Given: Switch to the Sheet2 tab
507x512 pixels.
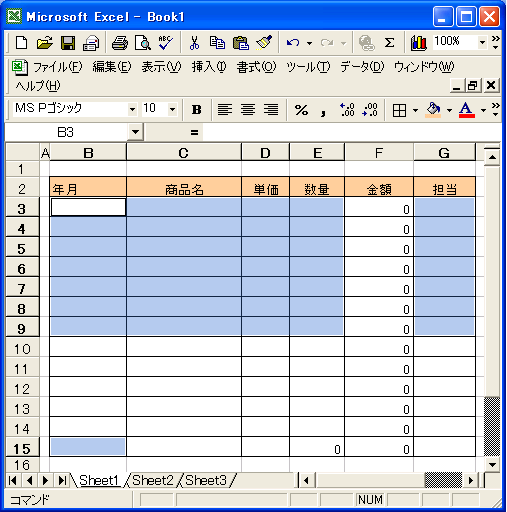Looking at the screenshot, I should 153,480.
